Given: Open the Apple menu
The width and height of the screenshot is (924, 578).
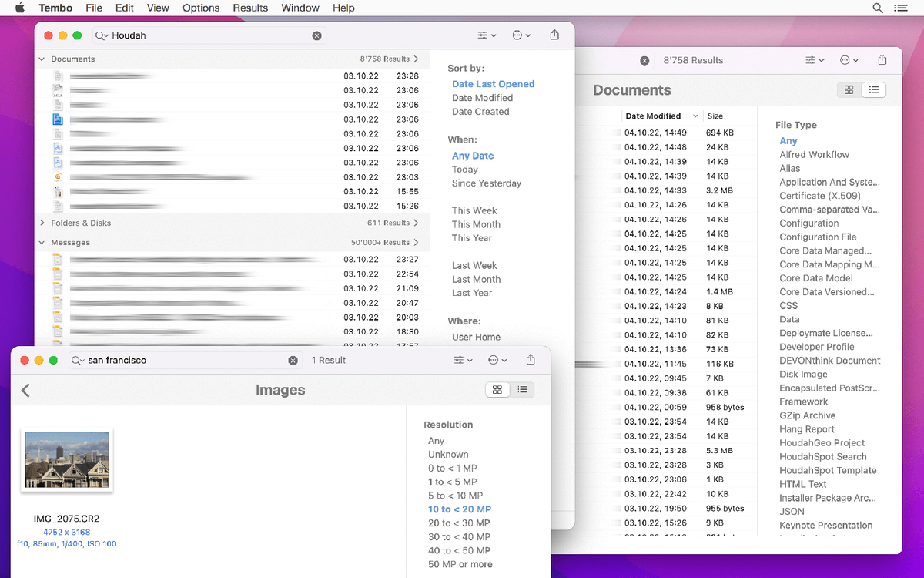Looking at the screenshot, I should tap(20, 8).
